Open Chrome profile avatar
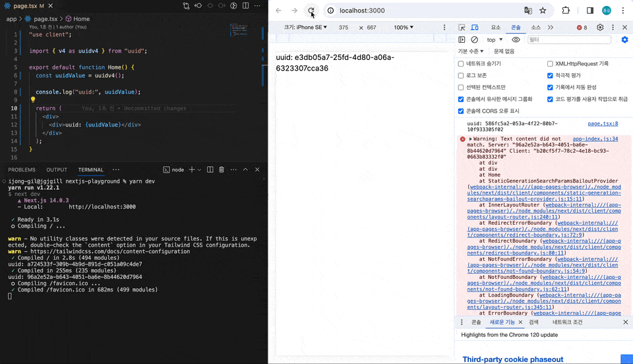The height and width of the screenshot is (364, 633). click(607, 11)
